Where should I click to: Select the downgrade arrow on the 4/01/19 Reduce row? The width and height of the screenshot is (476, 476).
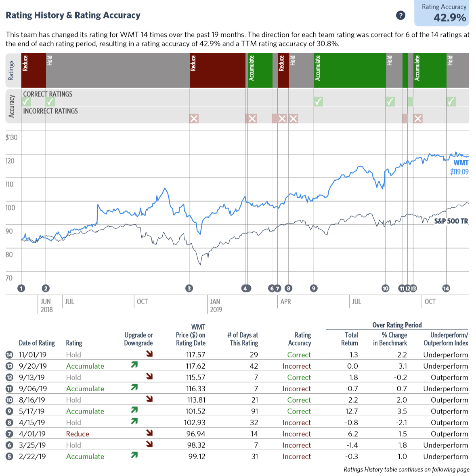(x=149, y=433)
